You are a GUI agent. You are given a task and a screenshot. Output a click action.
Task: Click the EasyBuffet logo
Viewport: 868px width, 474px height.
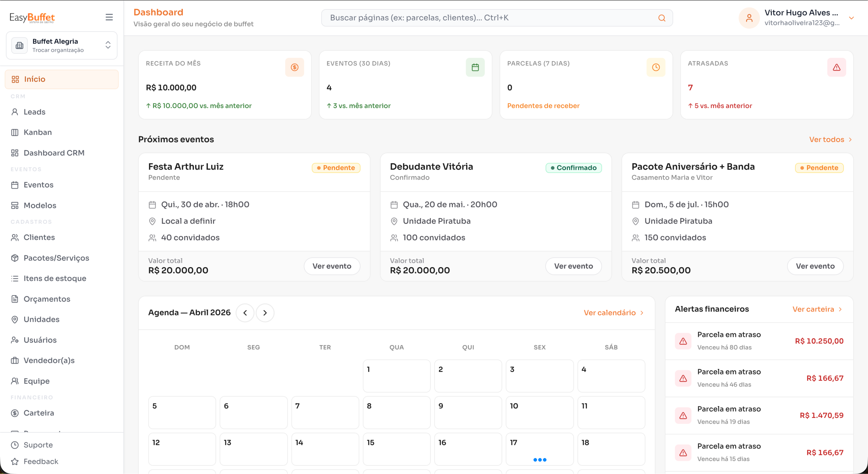pyautogui.click(x=32, y=18)
